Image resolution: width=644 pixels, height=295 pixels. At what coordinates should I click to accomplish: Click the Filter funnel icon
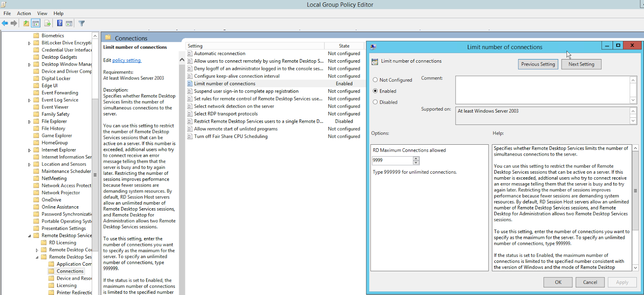click(x=82, y=23)
